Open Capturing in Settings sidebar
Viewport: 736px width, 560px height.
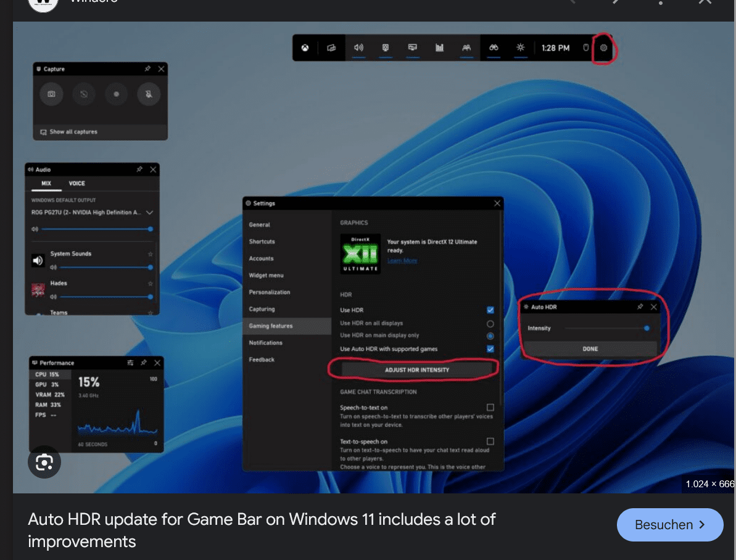coord(287,310)
